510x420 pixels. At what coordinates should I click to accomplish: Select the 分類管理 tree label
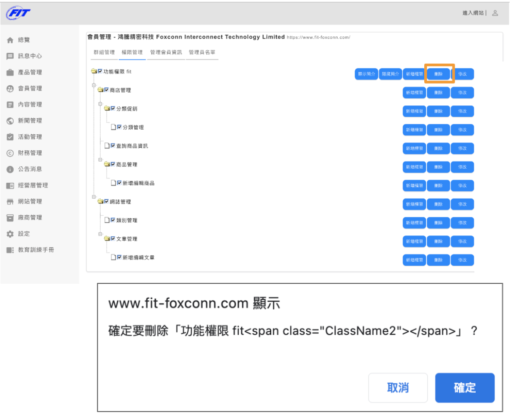point(133,127)
